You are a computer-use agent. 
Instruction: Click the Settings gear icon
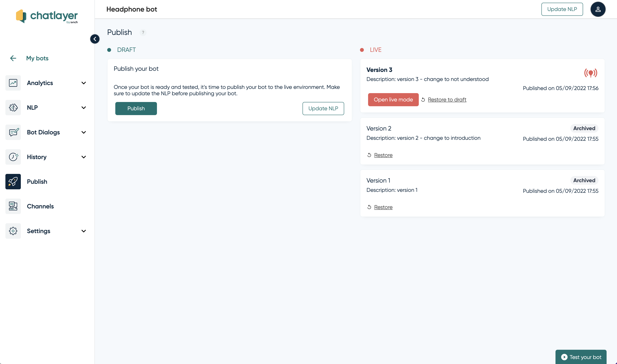click(13, 231)
